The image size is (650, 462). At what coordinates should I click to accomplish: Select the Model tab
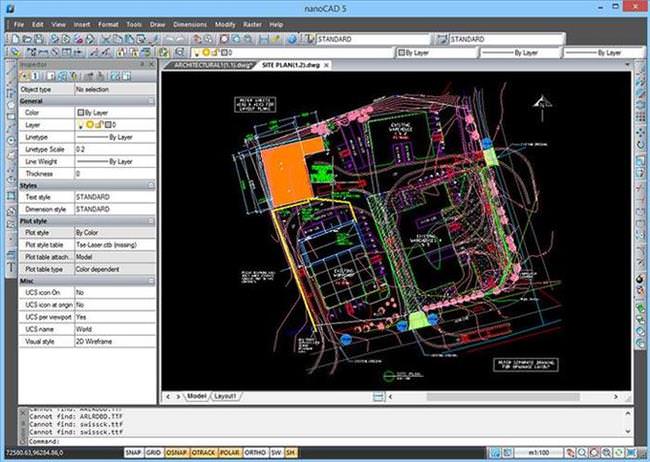196,396
